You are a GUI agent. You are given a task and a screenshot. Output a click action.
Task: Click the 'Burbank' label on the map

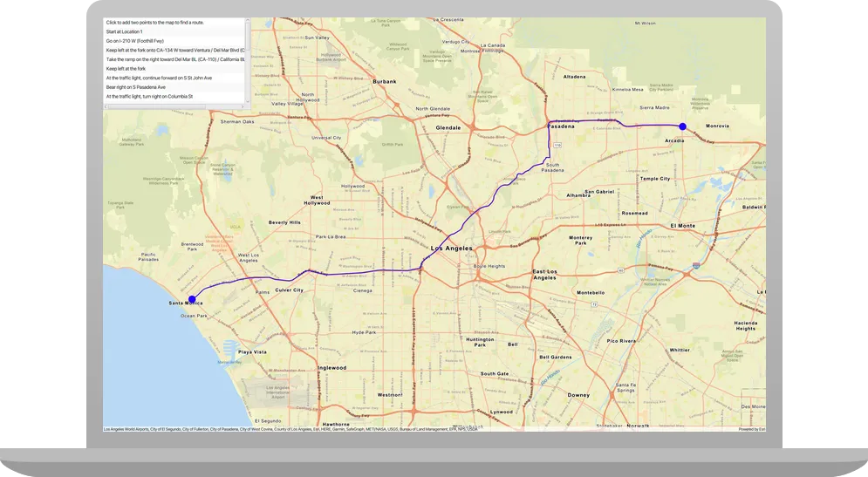coord(384,81)
